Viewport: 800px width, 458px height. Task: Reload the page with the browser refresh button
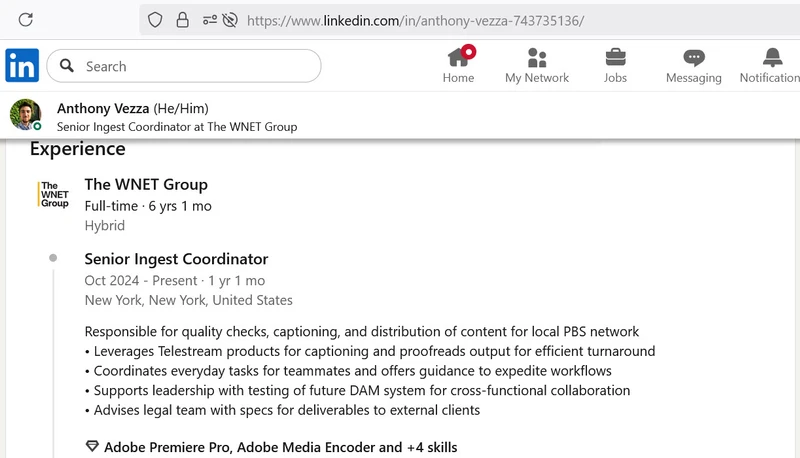click(26, 20)
